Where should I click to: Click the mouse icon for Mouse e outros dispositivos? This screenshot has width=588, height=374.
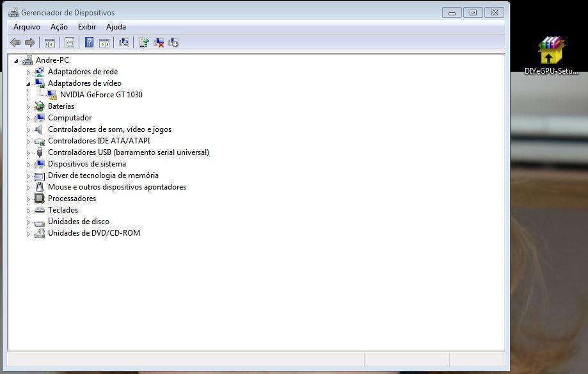[40, 187]
